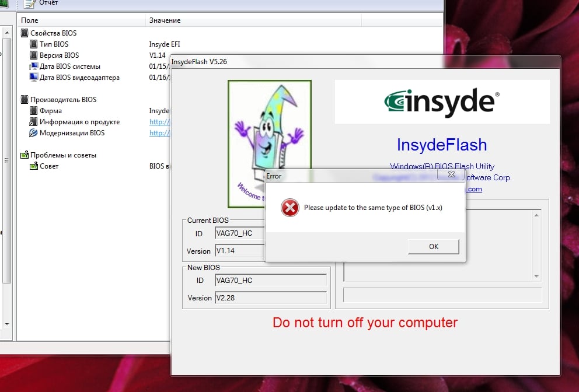The width and height of the screenshot is (579, 392).
Task: Click OK in the Error dialog
Action: (434, 247)
